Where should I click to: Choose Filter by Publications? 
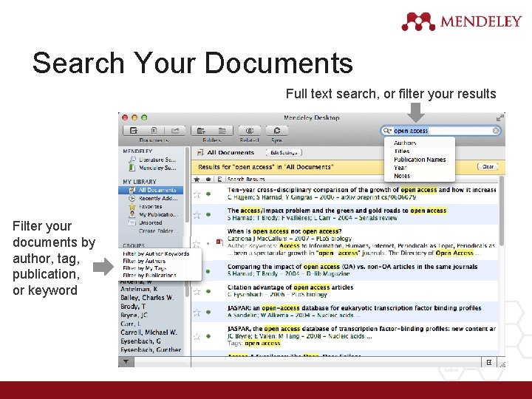149,275
